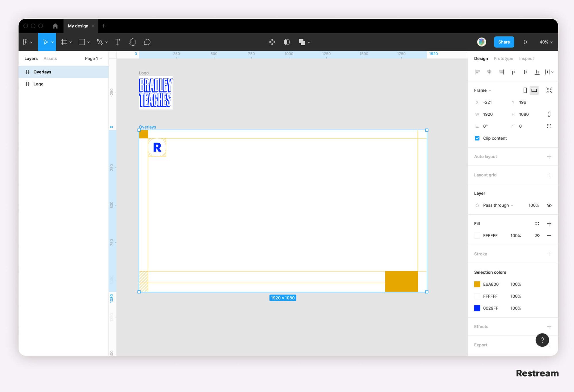The height and width of the screenshot is (392, 574).
Task: Toggle component visibility icon
Action: (x=549, y=205)
